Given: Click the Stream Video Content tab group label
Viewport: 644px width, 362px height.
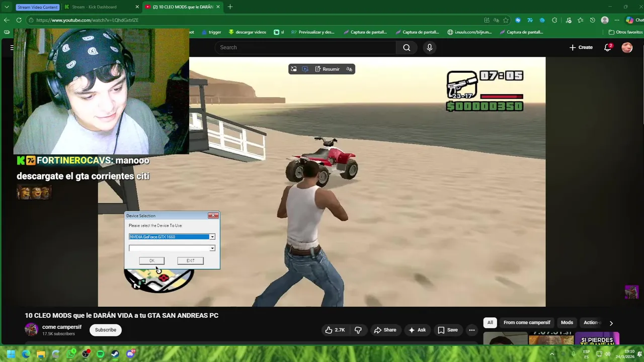Looking at the screenshot, I should pos(37,7).
